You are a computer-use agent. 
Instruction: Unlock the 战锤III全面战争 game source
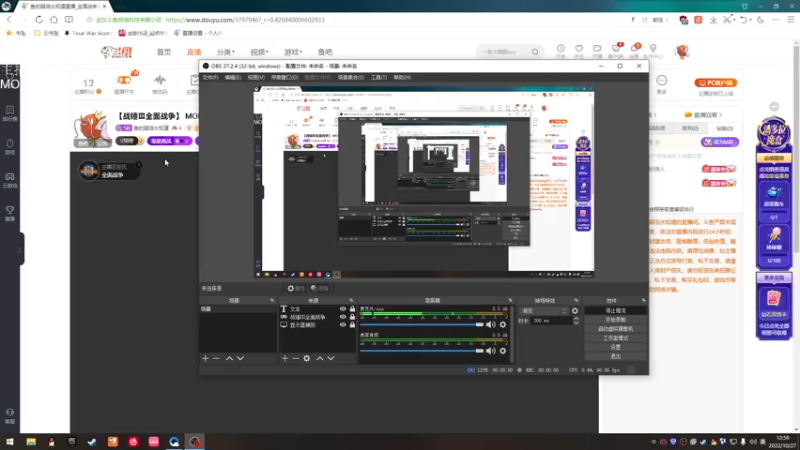click(x=352, y=317)
